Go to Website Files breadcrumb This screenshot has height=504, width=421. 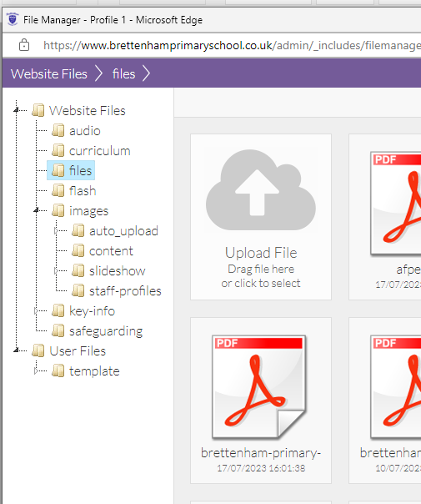[x=49, y=73]
